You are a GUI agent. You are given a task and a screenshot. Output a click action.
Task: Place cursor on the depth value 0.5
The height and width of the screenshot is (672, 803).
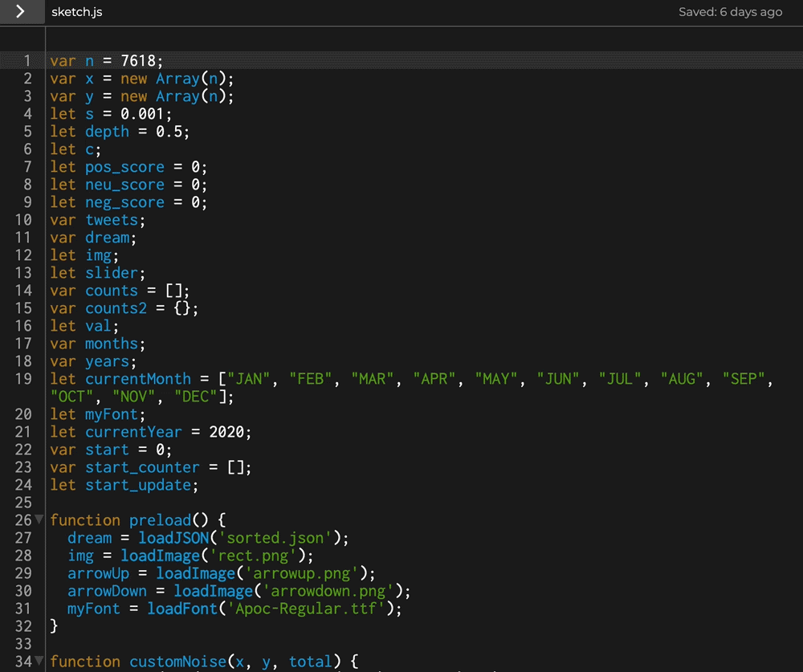click(169, 132)
